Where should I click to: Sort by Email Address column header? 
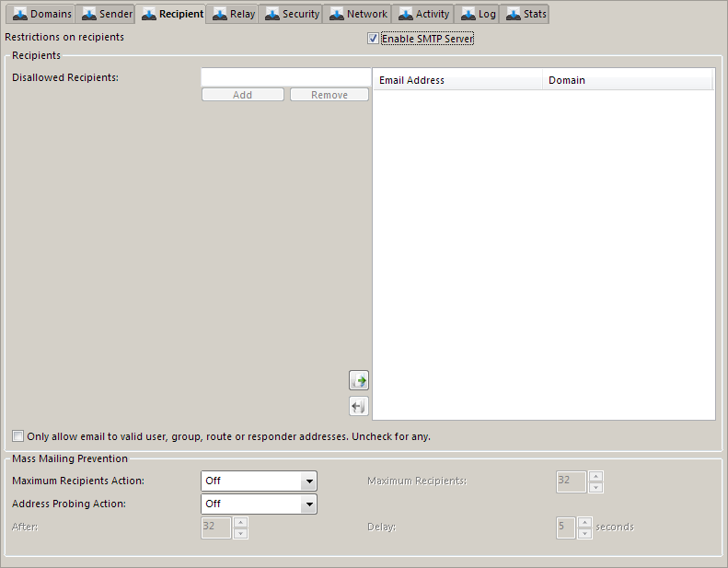(x=456, y=80)
